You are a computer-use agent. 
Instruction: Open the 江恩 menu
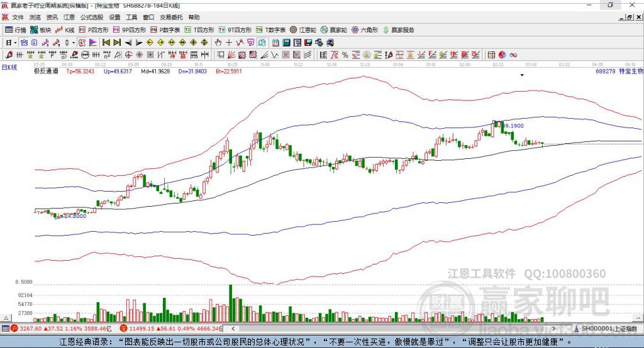pos(69,17)
